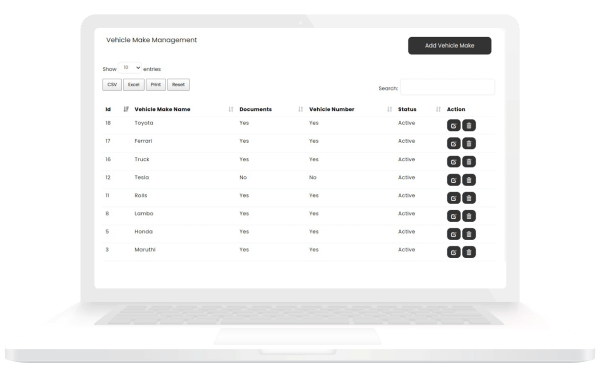Edit the Honda row entry
Screen dimensions: 600x380
453,234
